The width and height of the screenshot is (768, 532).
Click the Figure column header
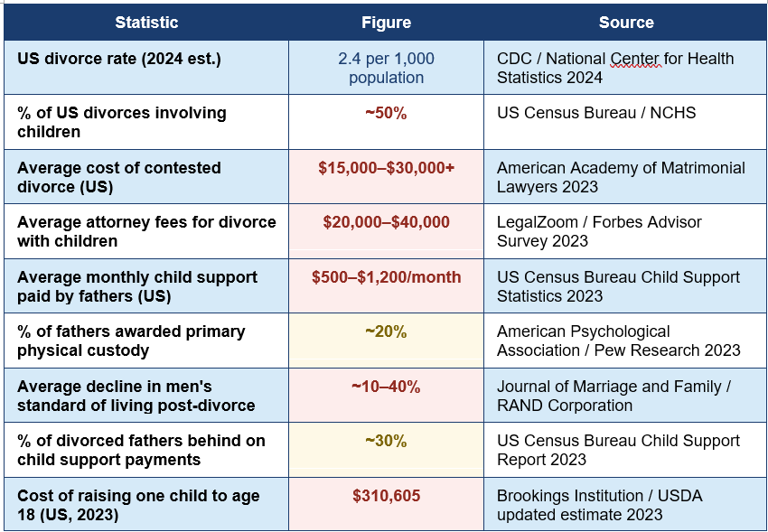point(386,23)
